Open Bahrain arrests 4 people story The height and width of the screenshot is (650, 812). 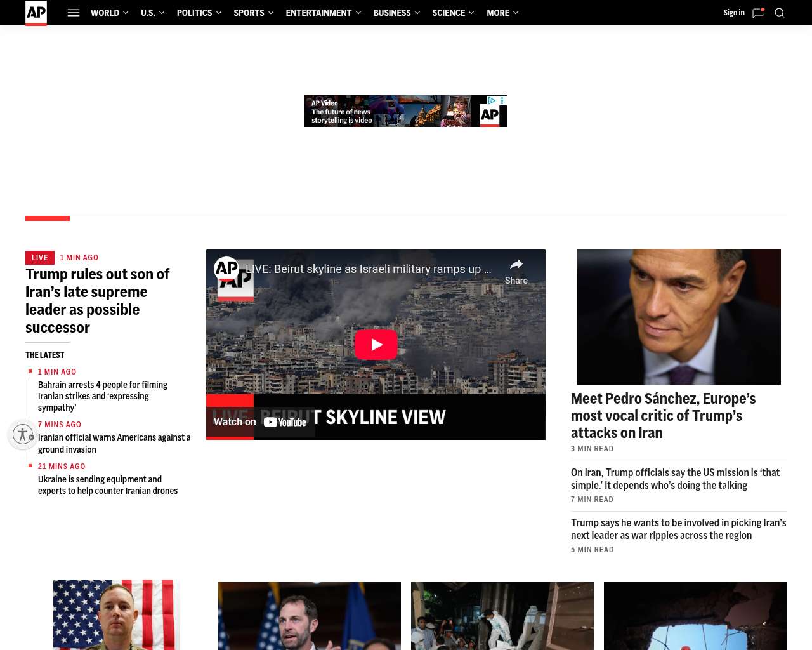coord(103,396)
